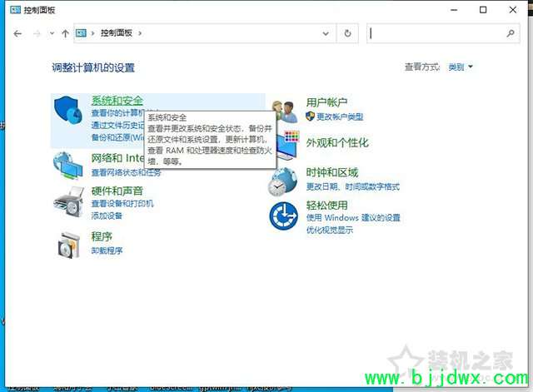
Task: Click the 更改帐户类型 link
Action: pos(340,117)
